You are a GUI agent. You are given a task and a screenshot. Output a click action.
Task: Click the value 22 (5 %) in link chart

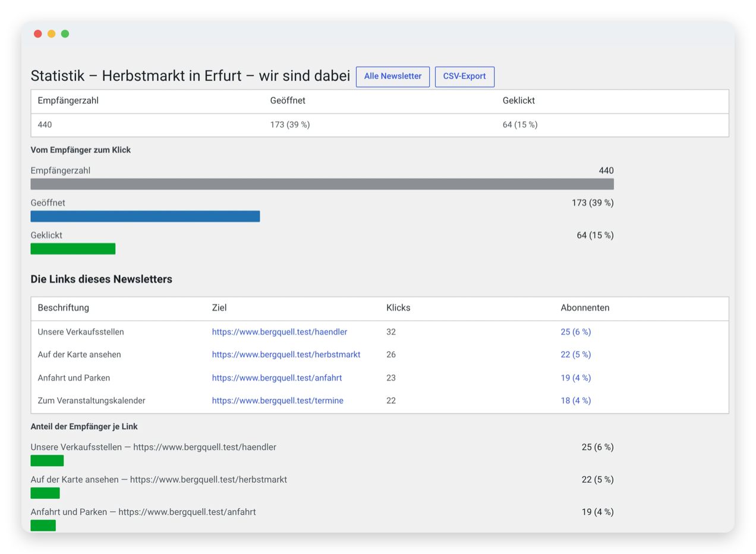(x=598, y=479)
